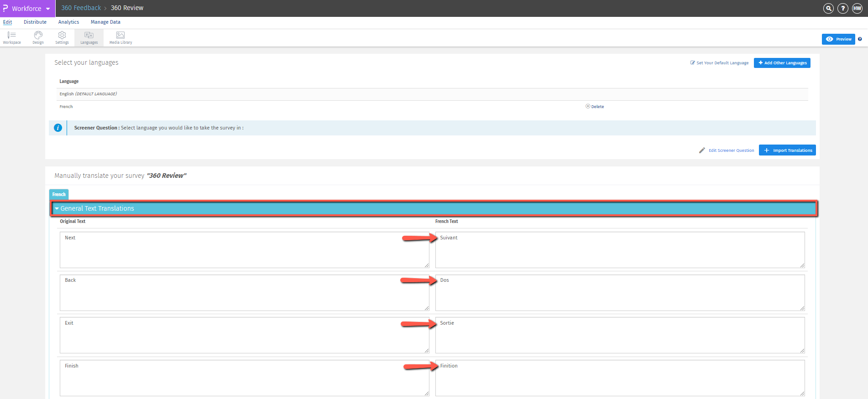
Task: Click the French text field containing Sortie
Action: 620,335
